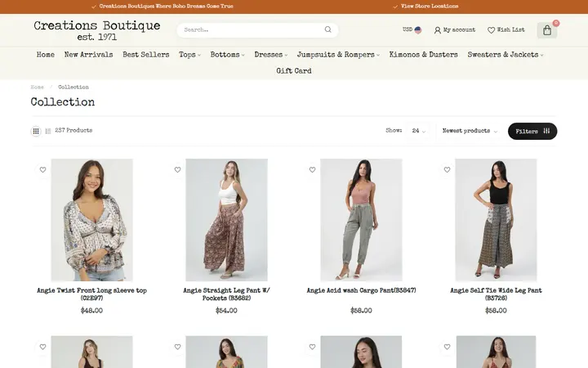588x368 pixels.
Task: Open Wish List link text
Action: (510, 29)
